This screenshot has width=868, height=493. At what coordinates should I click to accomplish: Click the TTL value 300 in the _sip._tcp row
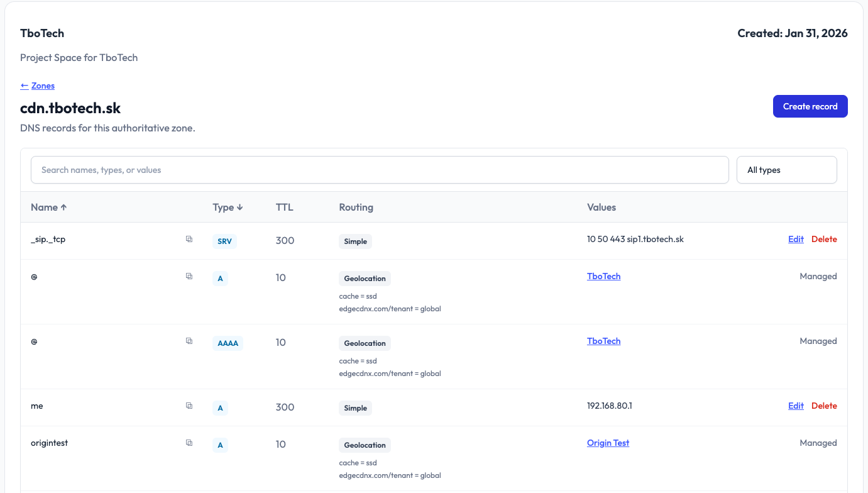tap(285, 241)
